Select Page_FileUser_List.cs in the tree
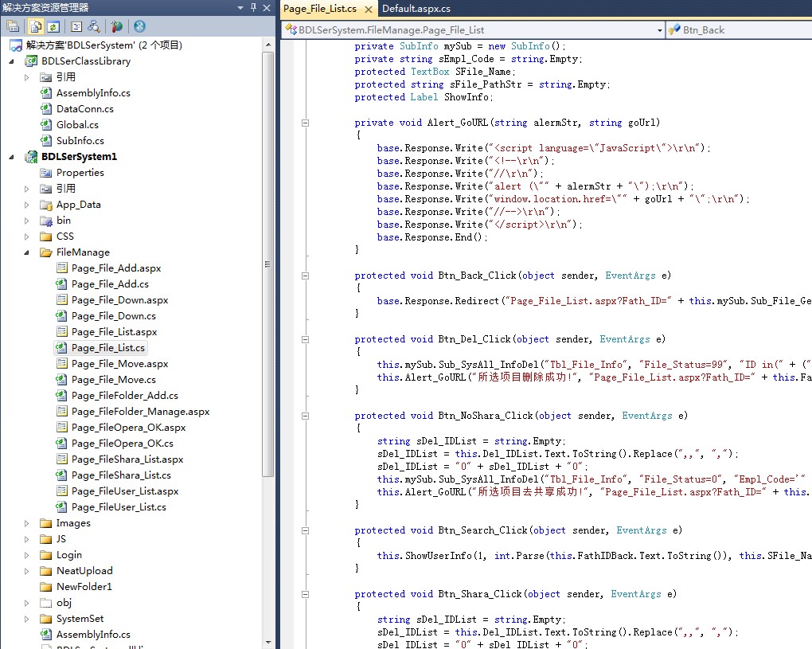 click(119, 507)
